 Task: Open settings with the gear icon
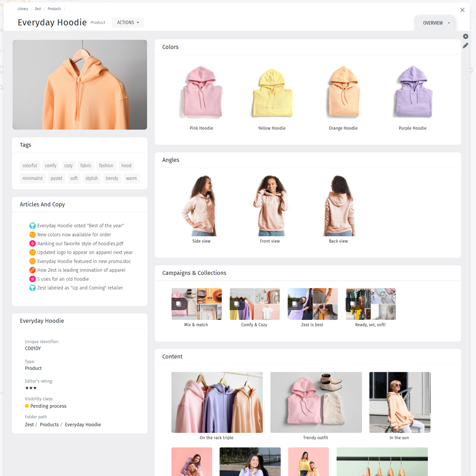point(465,36)
